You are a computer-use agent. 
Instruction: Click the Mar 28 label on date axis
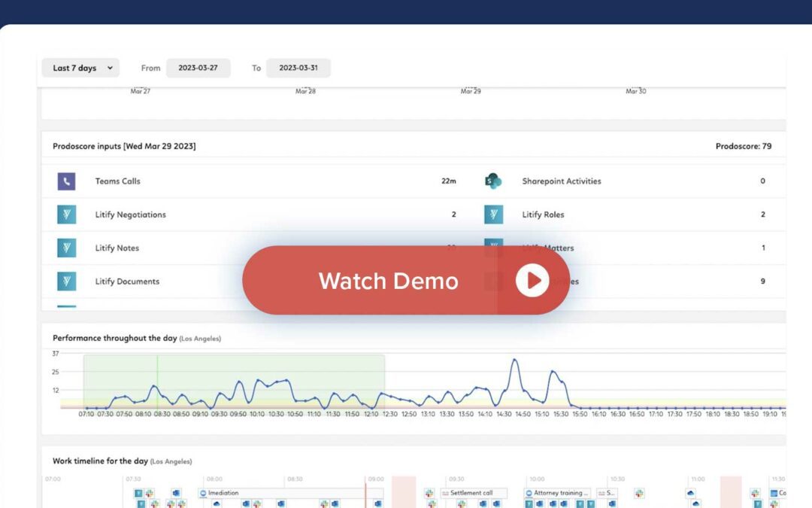click(x=305, y=91)
